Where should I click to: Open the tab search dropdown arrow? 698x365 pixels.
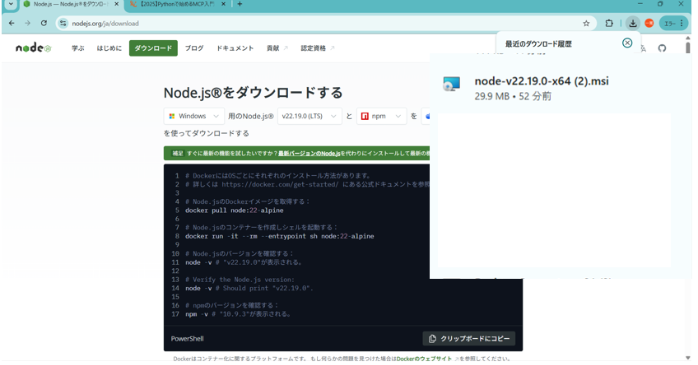pyautogui.click(x=10, y=4)
